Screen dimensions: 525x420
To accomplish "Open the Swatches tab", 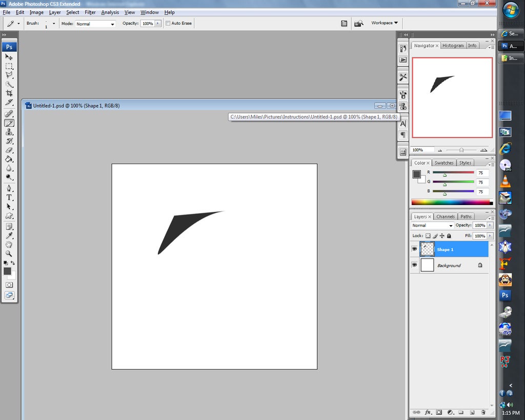I will (444, 163).
